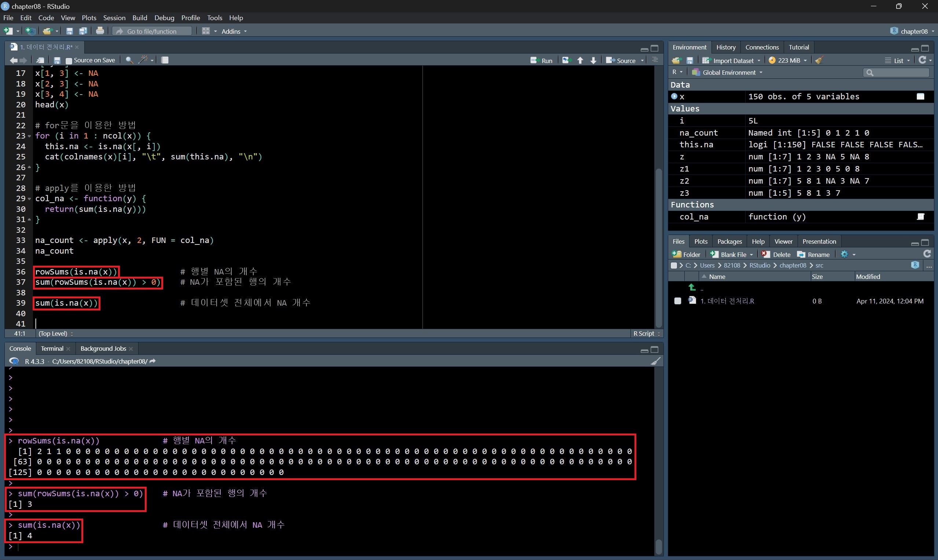This screenshot has width=938, height=560.
Task: Enable the Source on Save checkbox
Action: point(69,60)
